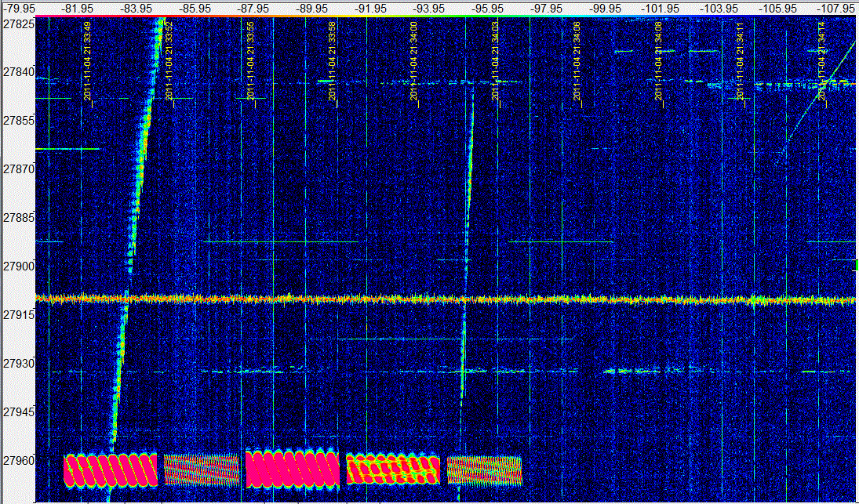This screenshot has width=859, height=504.
Task: Select the 27915 frequency axis label
Action: (18, 314)
